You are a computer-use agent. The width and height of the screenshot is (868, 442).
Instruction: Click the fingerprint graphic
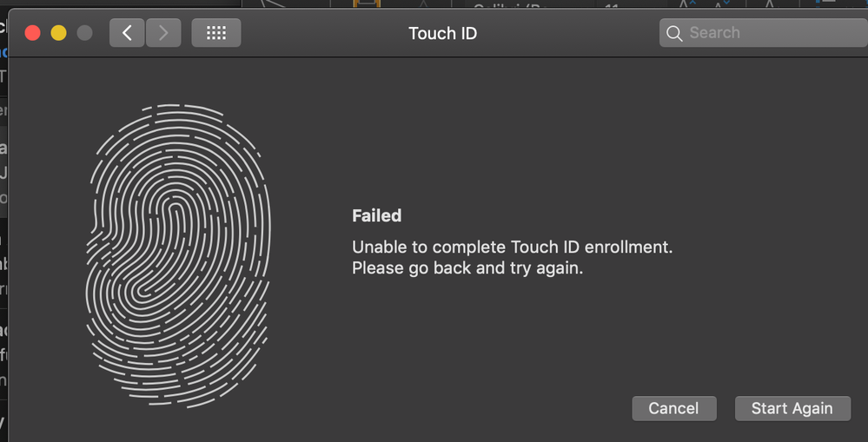[x=178, y=255]
